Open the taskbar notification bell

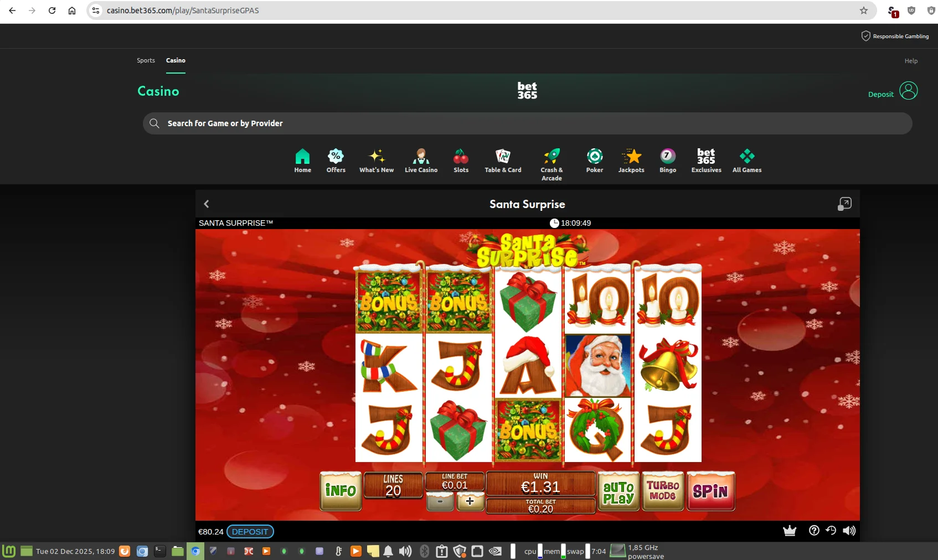pyautogui.click(x=388, y=551)
